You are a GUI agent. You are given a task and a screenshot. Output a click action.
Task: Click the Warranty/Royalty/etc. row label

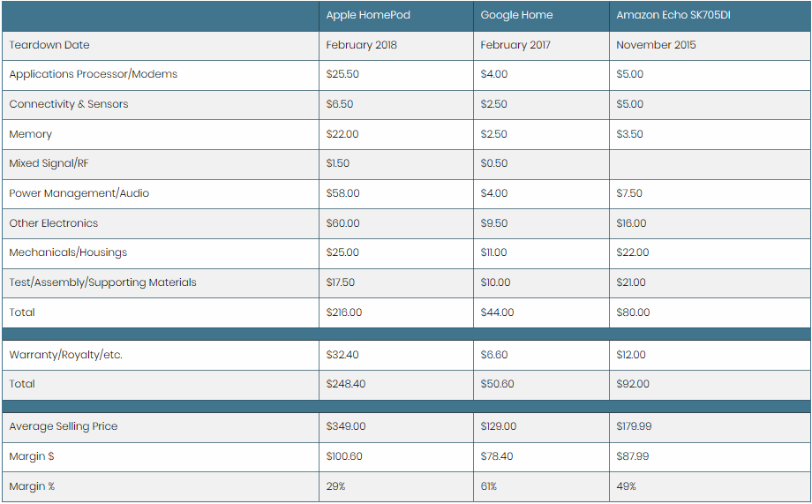[x=66, y=355]
